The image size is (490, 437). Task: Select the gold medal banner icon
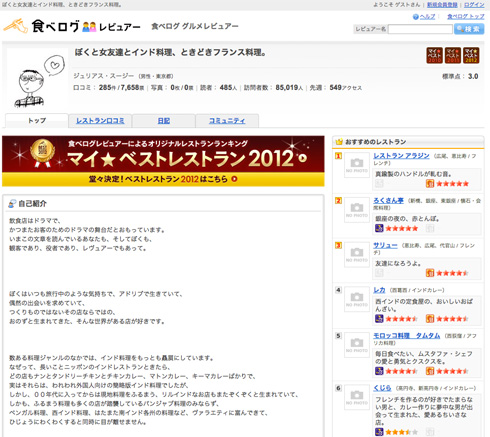pos(42,153)
